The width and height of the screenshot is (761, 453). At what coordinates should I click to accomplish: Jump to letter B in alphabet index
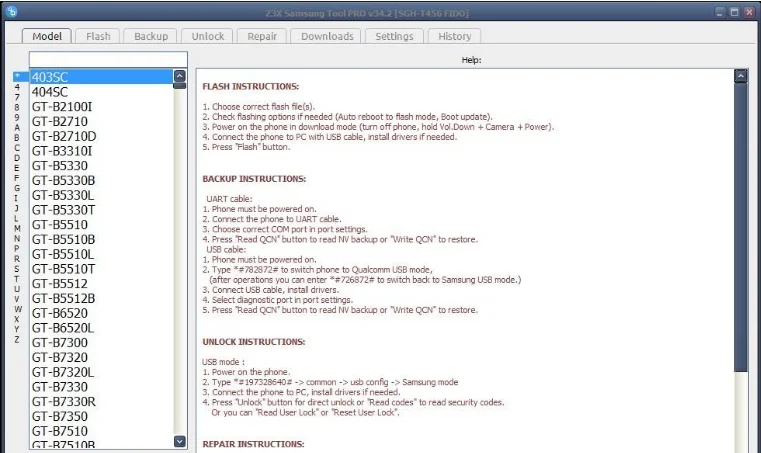17,137
